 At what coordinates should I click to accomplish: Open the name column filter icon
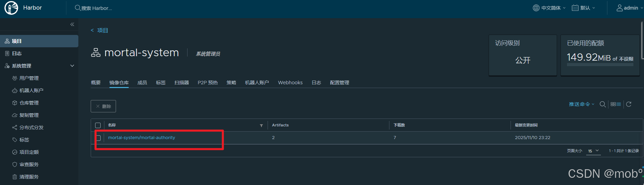pyautogui.click(x=261, y=126)
